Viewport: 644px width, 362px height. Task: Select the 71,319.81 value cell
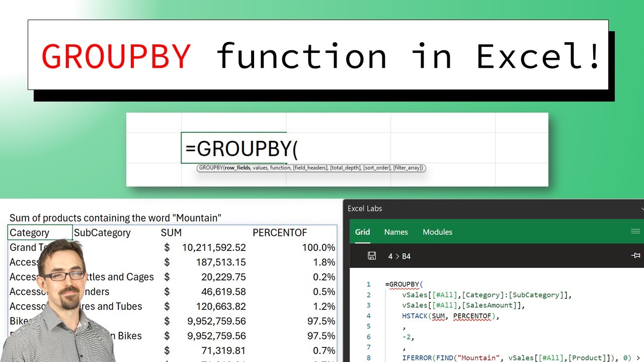click(x=223, y=350)
